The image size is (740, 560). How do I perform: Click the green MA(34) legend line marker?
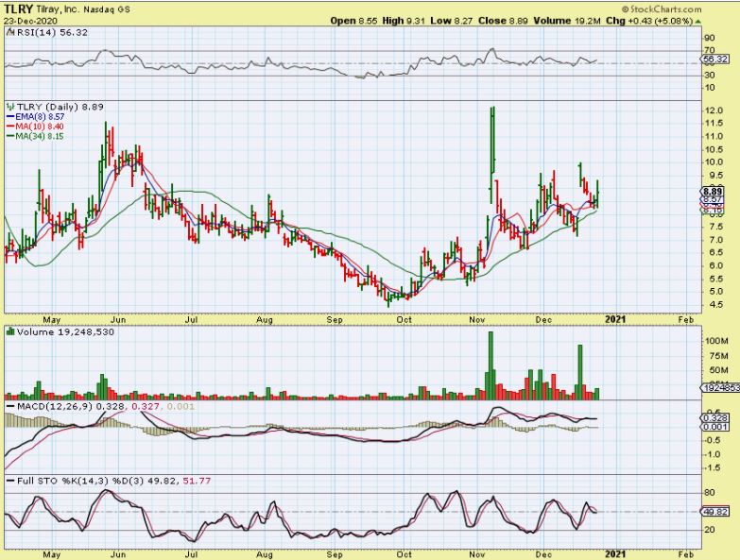[x=9, y=136]
